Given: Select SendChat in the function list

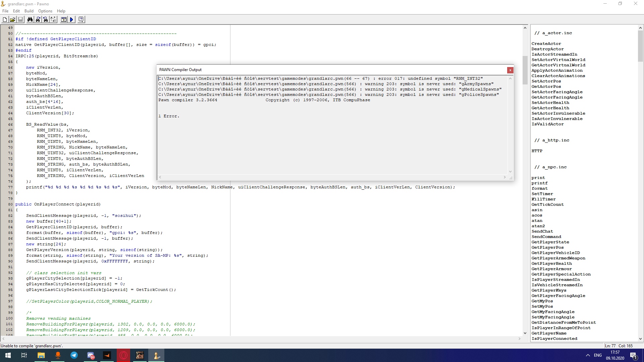Looking at the screenshot, I should [542, 231].
